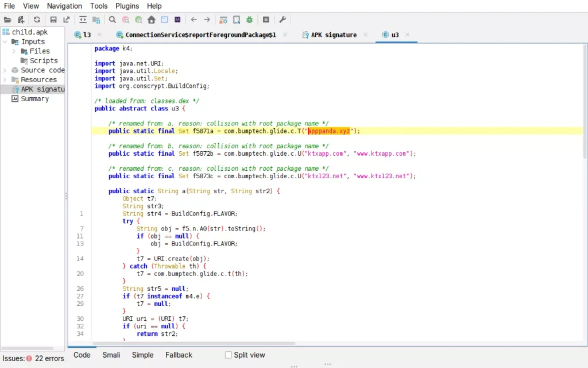This screenshot has width=588, height=368.
Task: Open the Tools menu
Action: [99, 6]
